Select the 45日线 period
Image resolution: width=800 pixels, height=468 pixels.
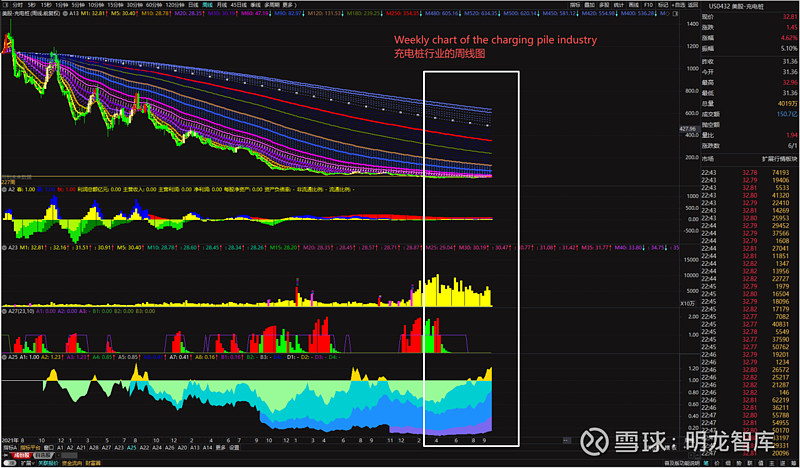238,5
